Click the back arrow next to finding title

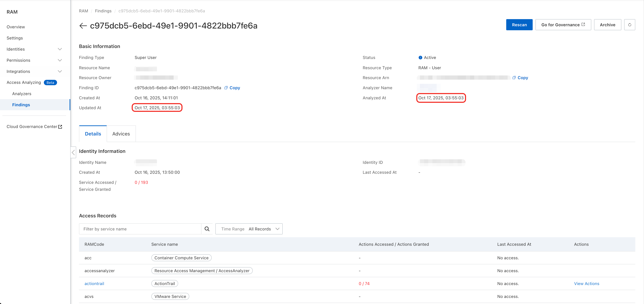[83, 26]
